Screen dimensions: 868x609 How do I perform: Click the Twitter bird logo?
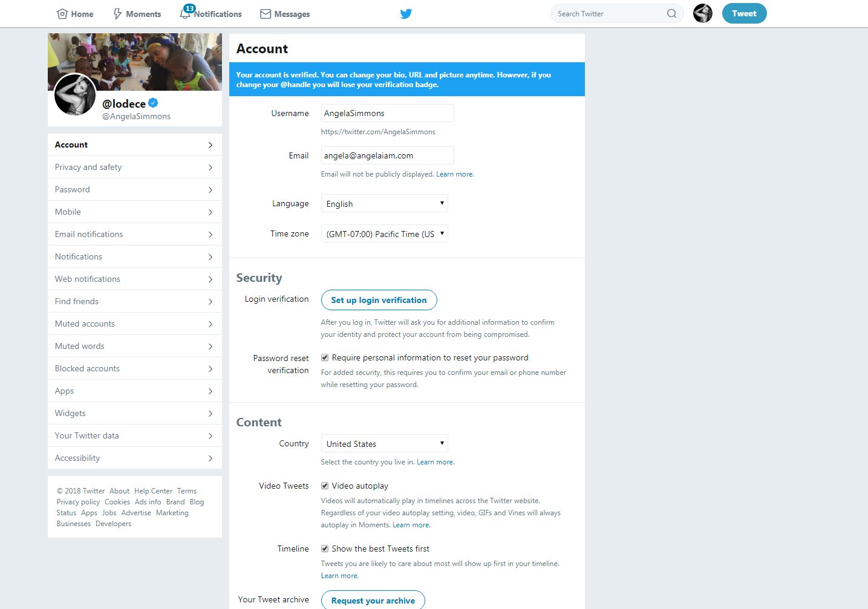406,13
